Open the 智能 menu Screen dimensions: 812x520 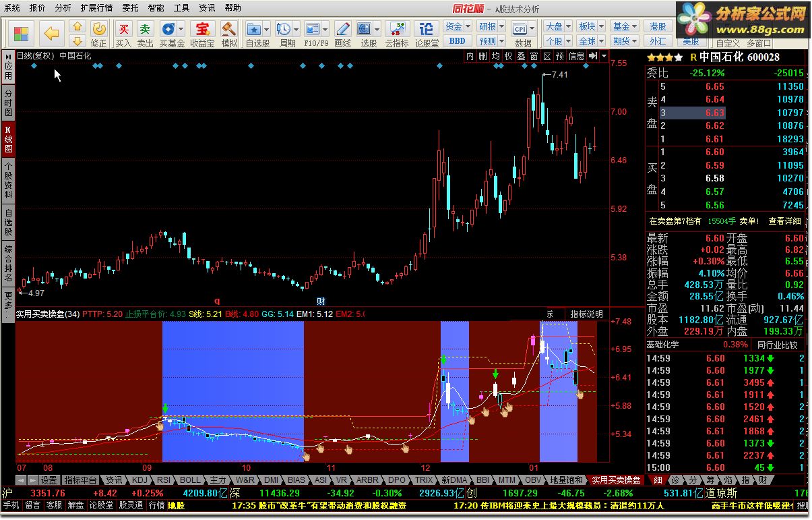pos(156,8)
